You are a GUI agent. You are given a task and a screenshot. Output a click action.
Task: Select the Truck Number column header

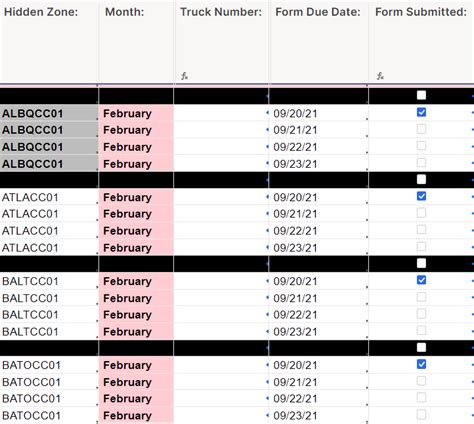click(221, 42)
